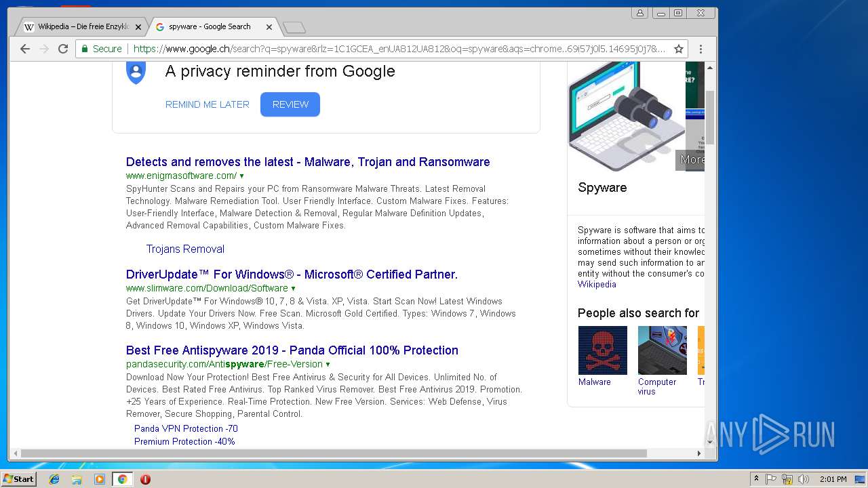Open the Malware related search label
The image size is (868, 488).
(x=595, y=382)
